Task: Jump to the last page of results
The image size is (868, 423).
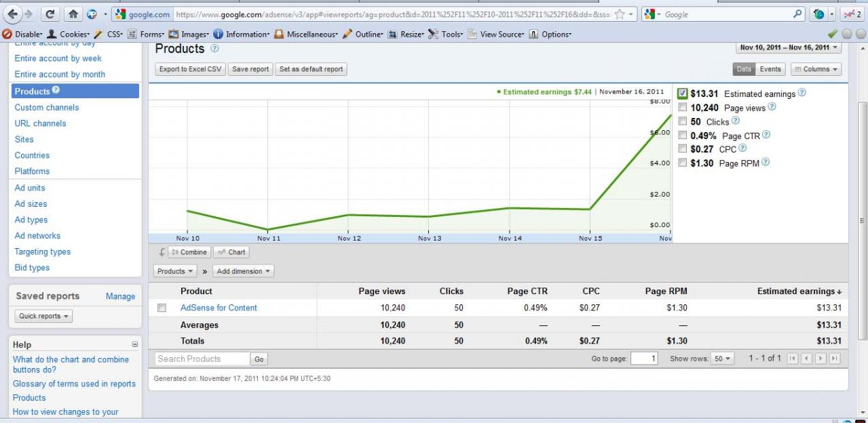Action: coord(835,359)
